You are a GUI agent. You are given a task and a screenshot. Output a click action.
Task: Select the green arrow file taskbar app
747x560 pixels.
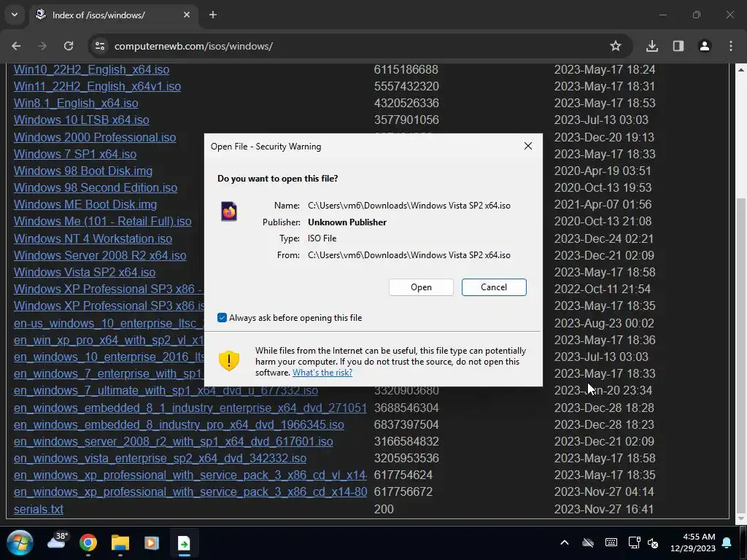(184, 542)
